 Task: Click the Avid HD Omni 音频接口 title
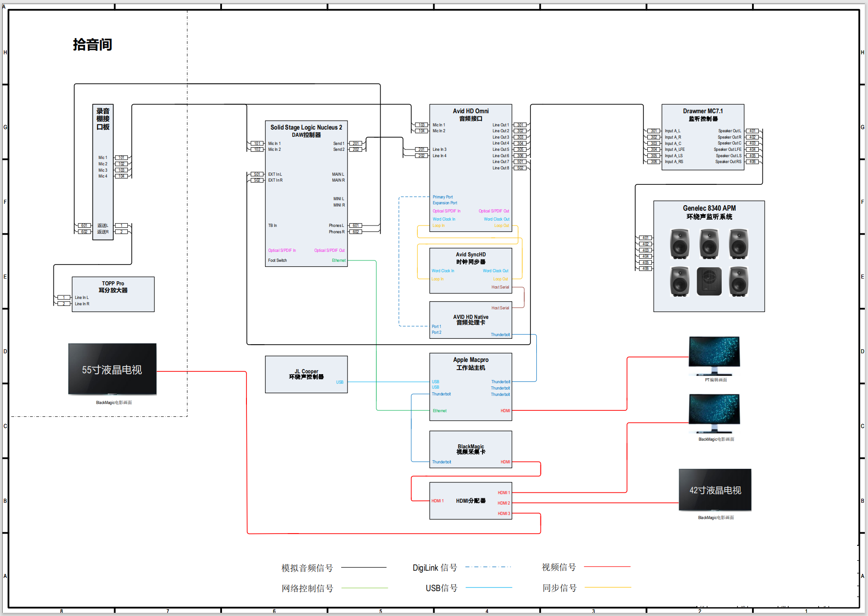(x=471, y=115)
